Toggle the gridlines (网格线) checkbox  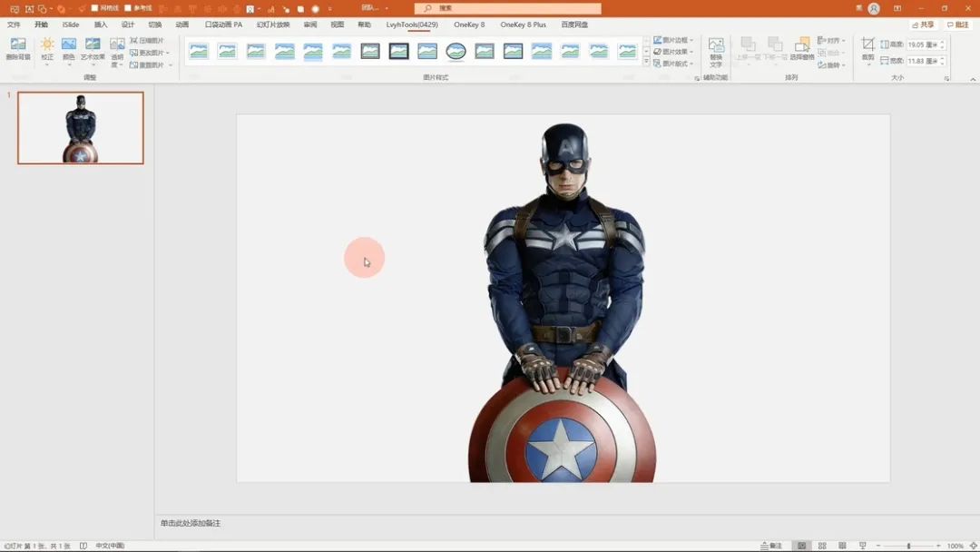(x=95, y=8)
